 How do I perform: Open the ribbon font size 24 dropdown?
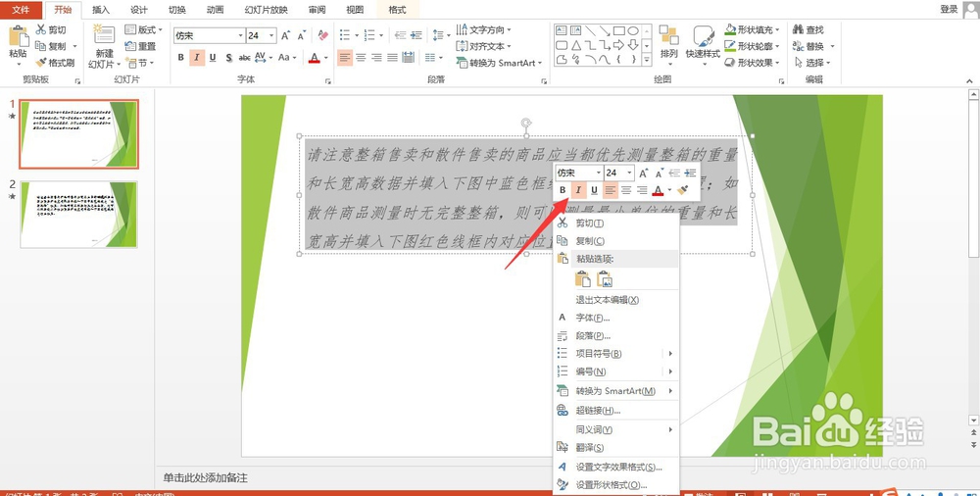271,35
